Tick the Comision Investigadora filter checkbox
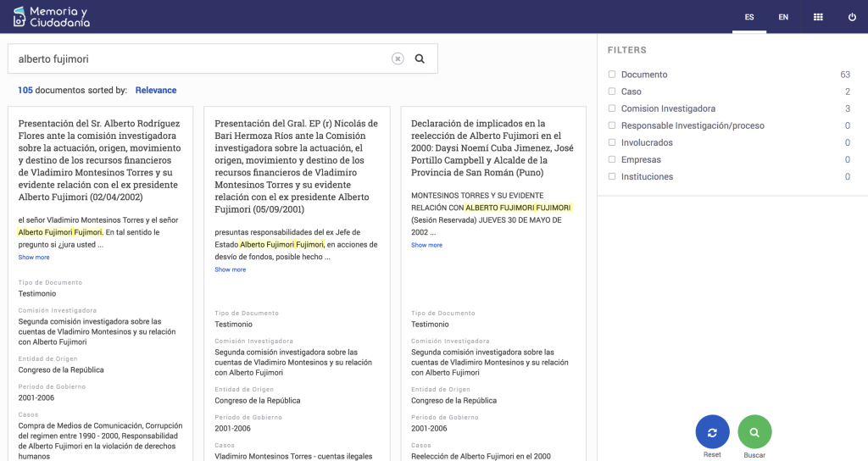 [x=612, y=108]
